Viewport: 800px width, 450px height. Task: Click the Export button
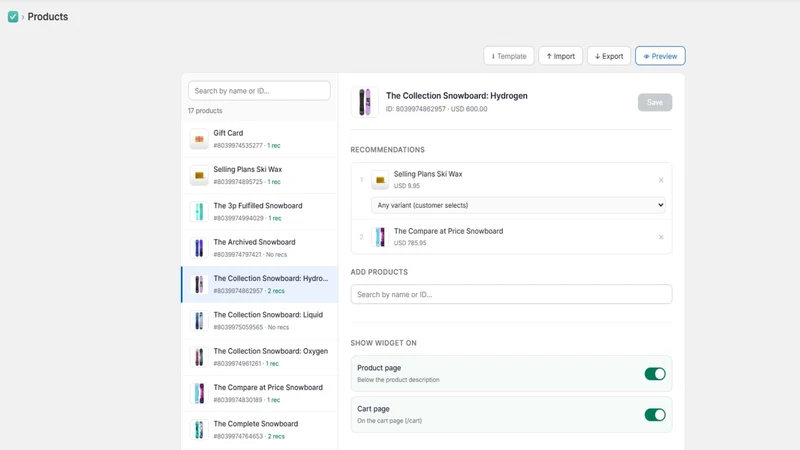click(609, 56)
